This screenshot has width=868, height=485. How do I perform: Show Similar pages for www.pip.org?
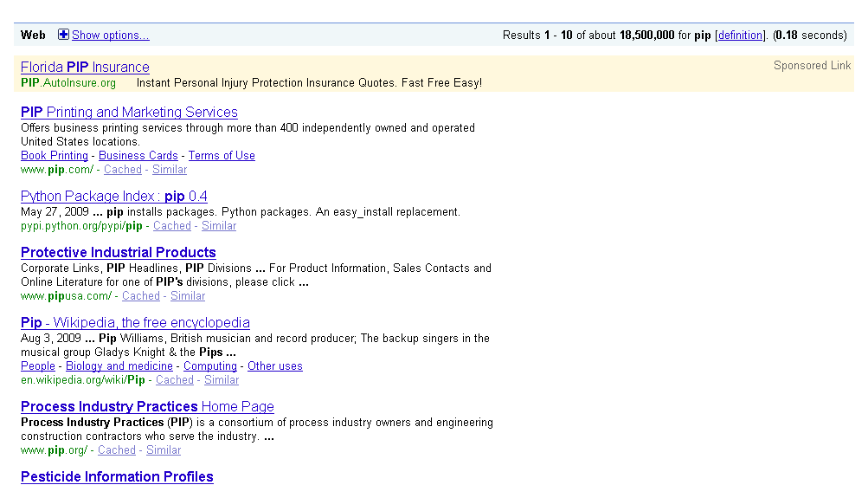(164, 450)
